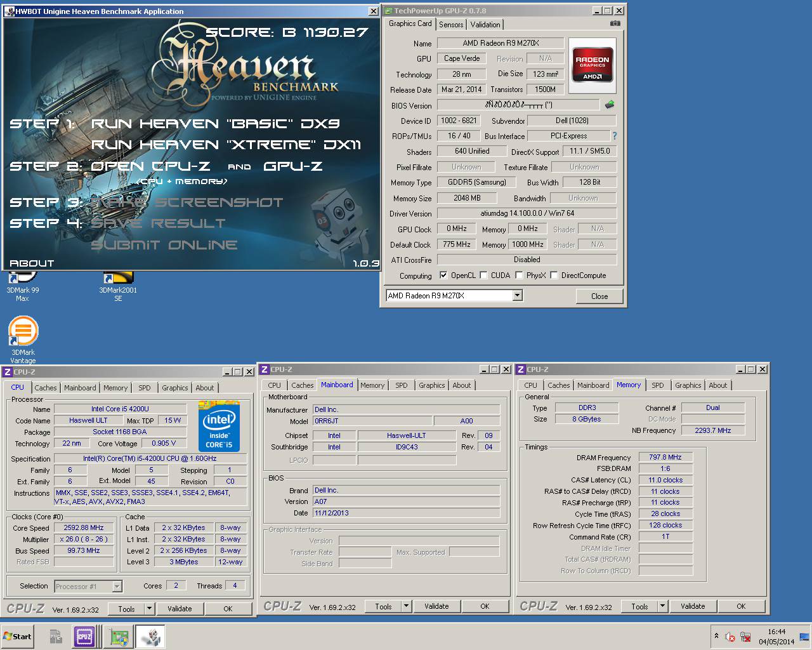Click Validate in Memory CPU-Z window

pos(693,606)
